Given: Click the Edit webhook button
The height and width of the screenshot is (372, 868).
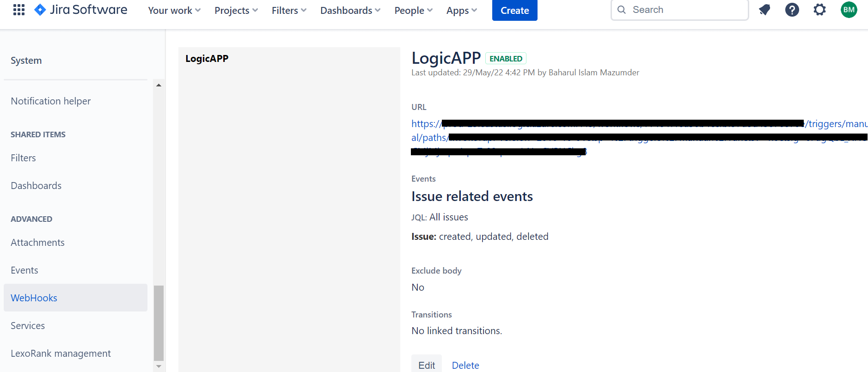Looking at the screenshot, I should tap(427, 365).
